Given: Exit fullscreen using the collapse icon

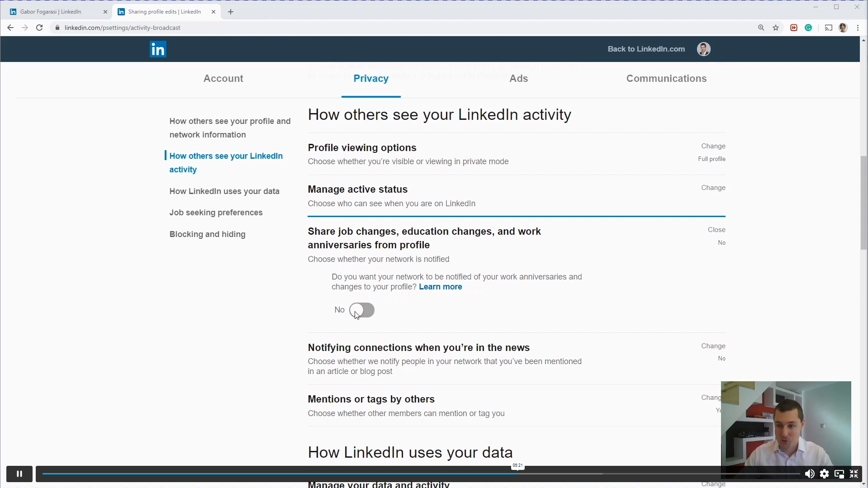Looking at the screenshot, I should (x=854, y=474).
